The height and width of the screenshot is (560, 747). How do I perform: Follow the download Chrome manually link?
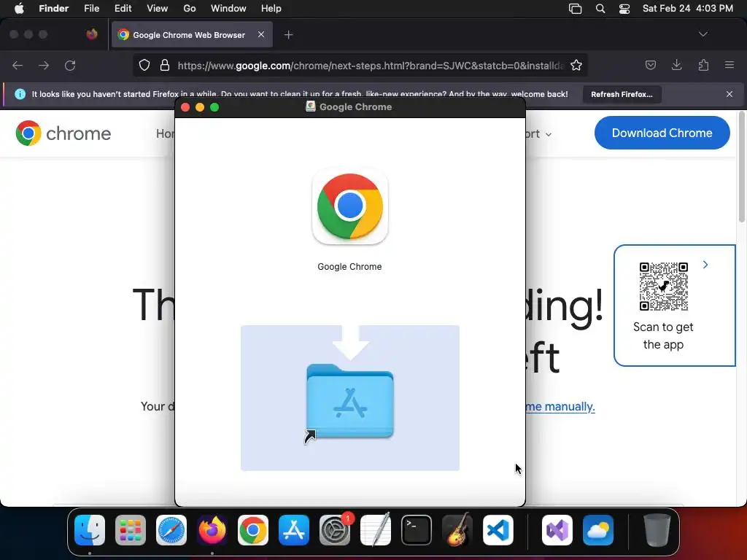[x=561, y=406]
